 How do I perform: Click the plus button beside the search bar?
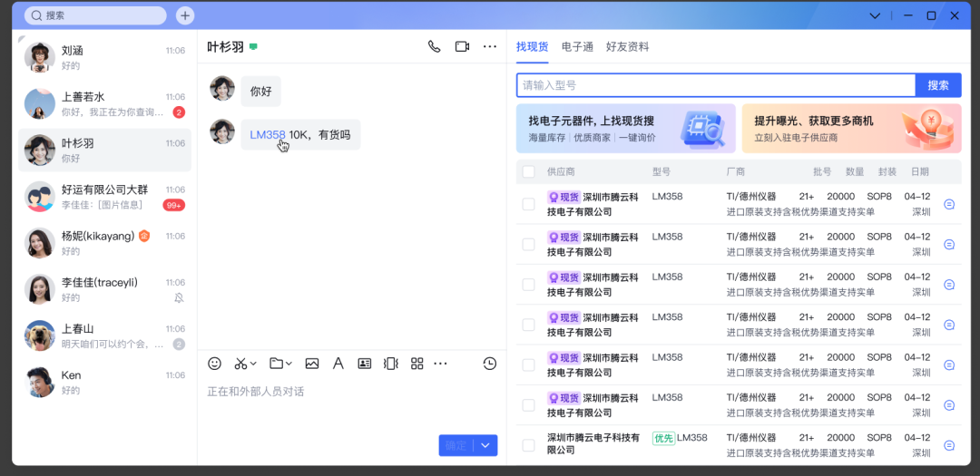coord(185,15)
